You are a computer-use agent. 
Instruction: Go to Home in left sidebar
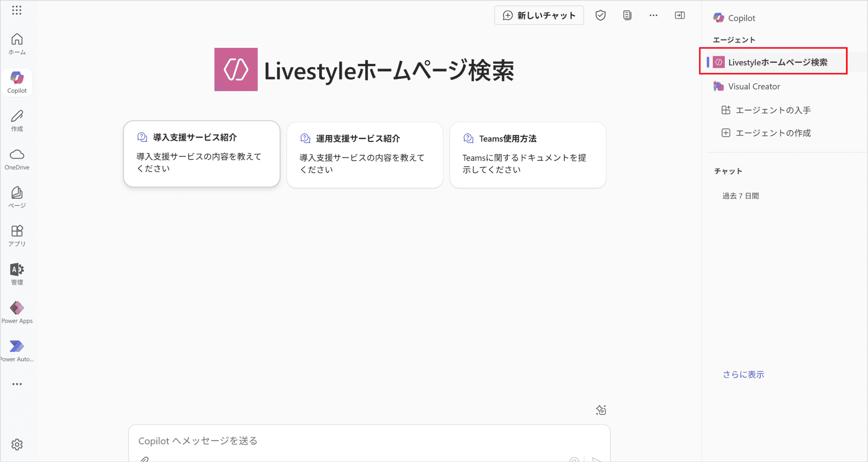(x=17, y=44)
